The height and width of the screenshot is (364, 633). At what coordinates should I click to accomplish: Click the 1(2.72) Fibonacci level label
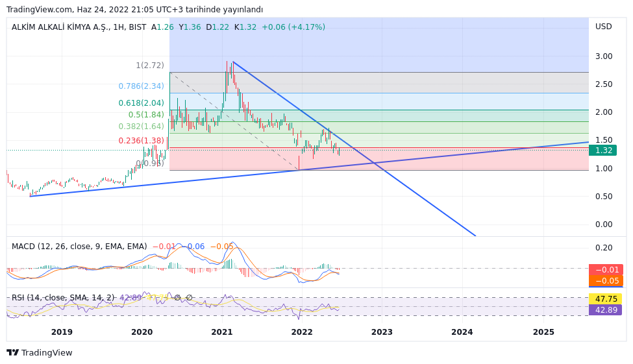point(150,66)
